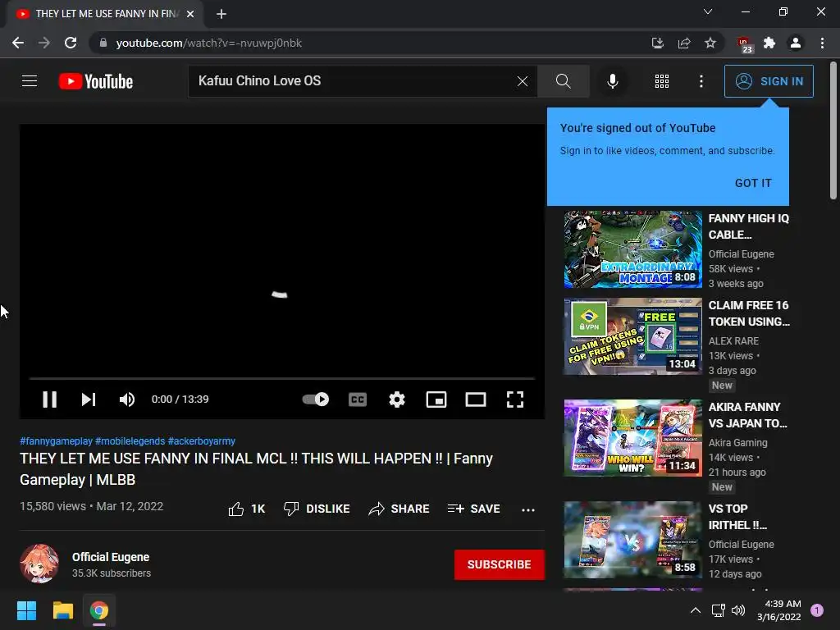
Task: Share this page icon
Action: [x=684, y=43]
